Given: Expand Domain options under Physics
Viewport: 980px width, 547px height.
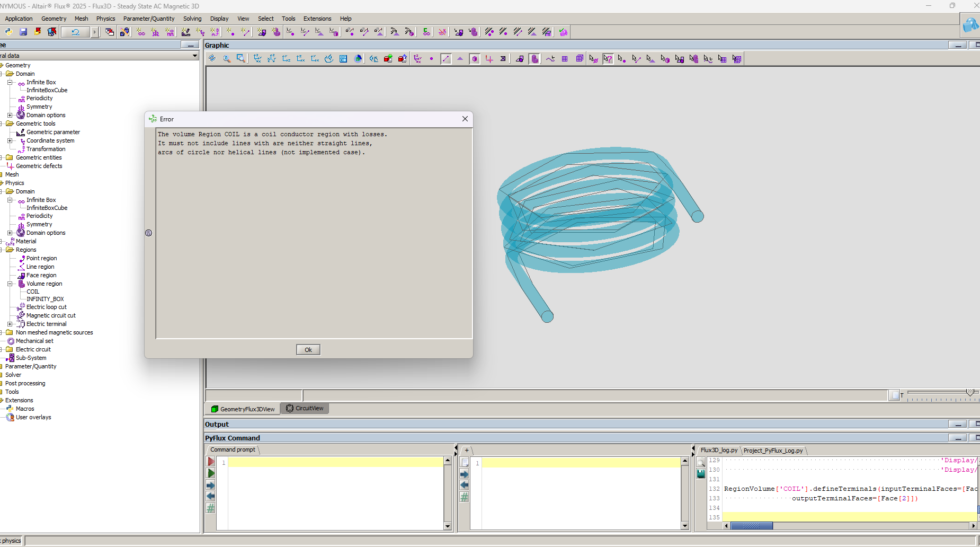Looking at the screenshot, I should click(x=10, y=233).
